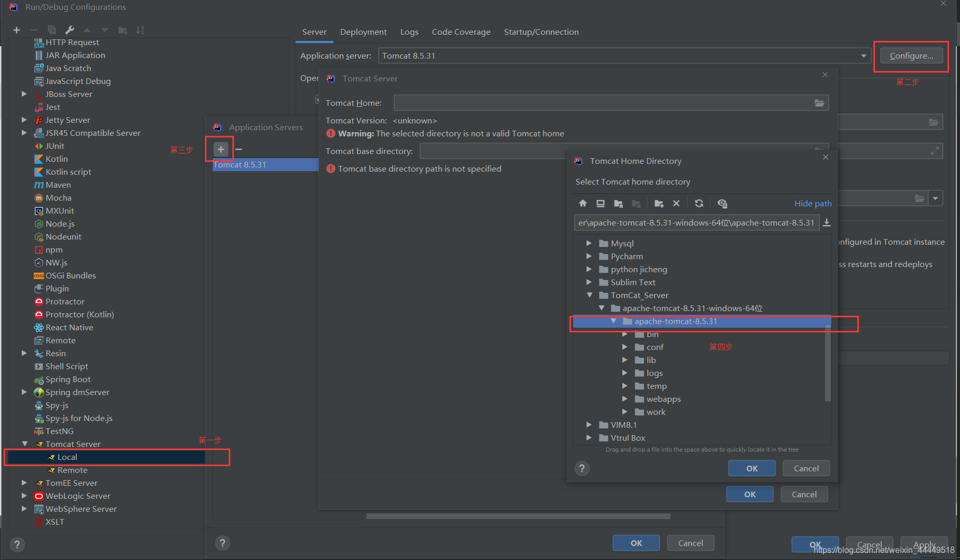This screenshot has height=560, width=960.
Task: Click the help icon in Application Servers dialog
Action: 222,543
